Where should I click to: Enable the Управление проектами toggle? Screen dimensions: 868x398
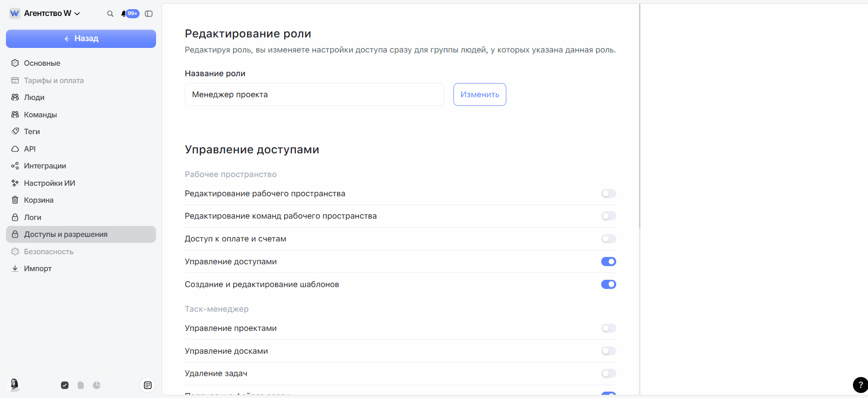click(x=608, y=328)
